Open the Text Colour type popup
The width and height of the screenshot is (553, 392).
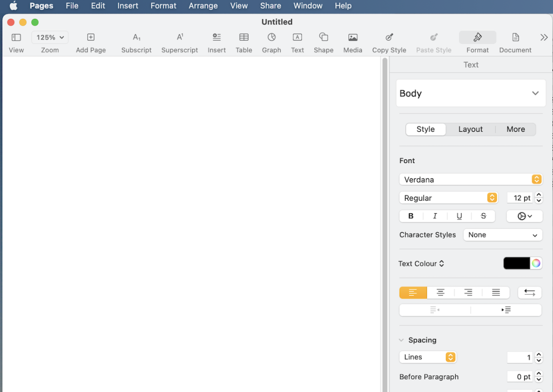421,263
